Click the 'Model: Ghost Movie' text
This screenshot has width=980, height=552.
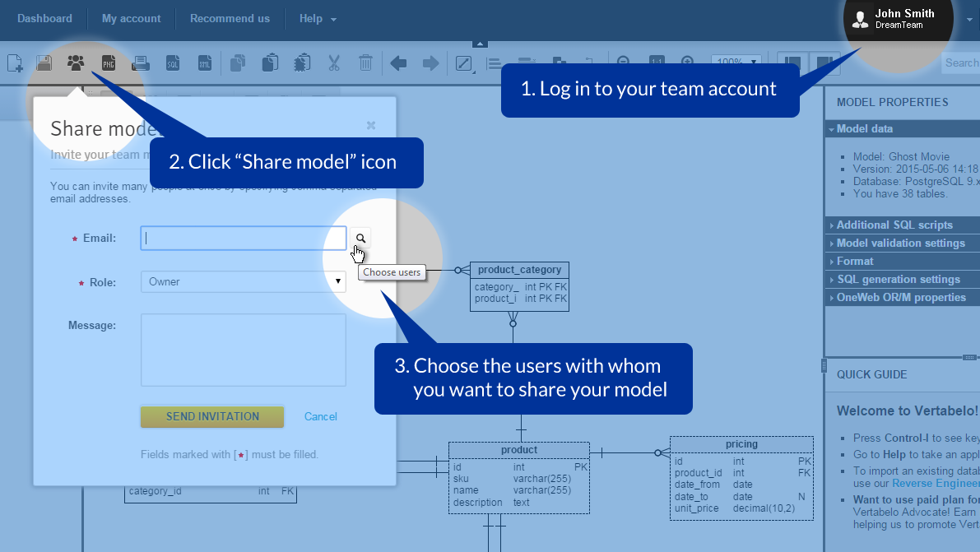[x=901, y=157]
